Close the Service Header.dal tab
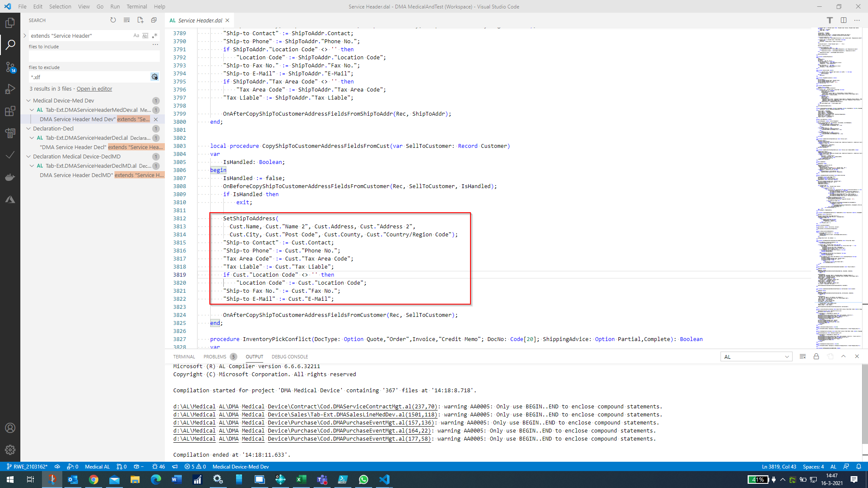Image resolution: width=868 pixels, height=488 pixels. click(228, 20)
